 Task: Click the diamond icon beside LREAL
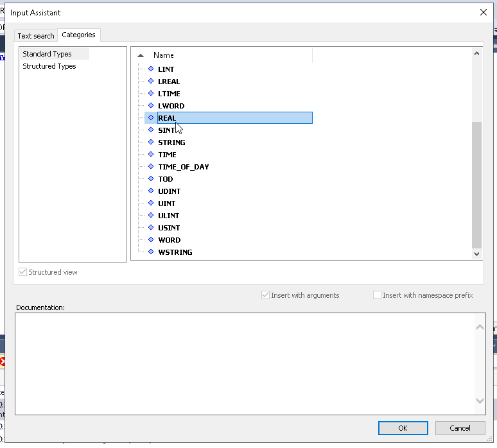tap(151, 81)
